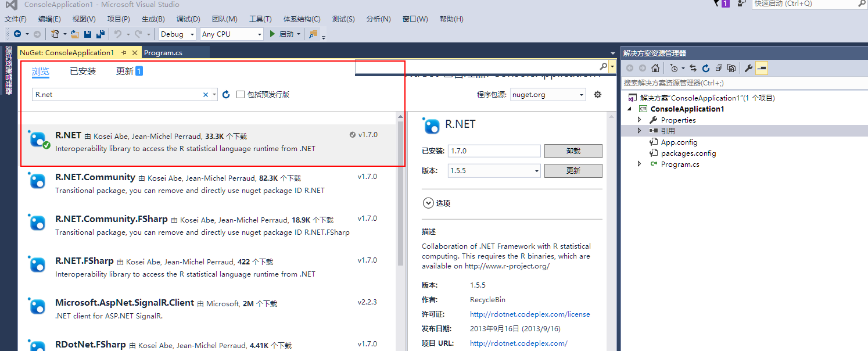
Task: Expand the Options section
Action: (x=428, y=203)
